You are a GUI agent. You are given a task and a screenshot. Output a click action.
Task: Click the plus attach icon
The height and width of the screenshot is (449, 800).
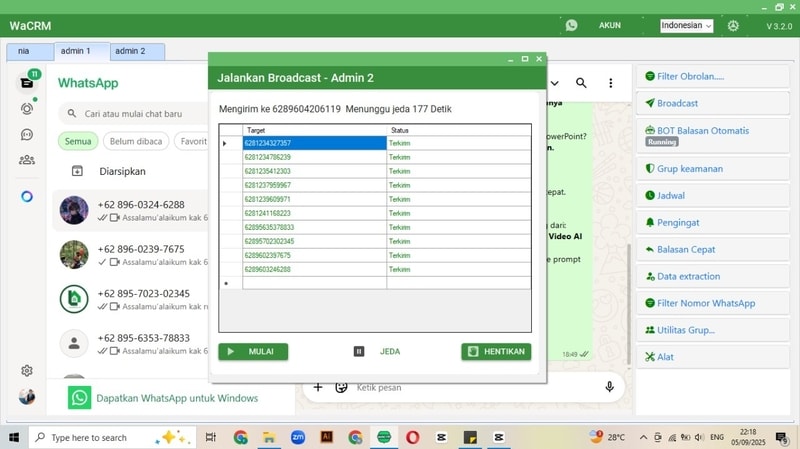318,387
